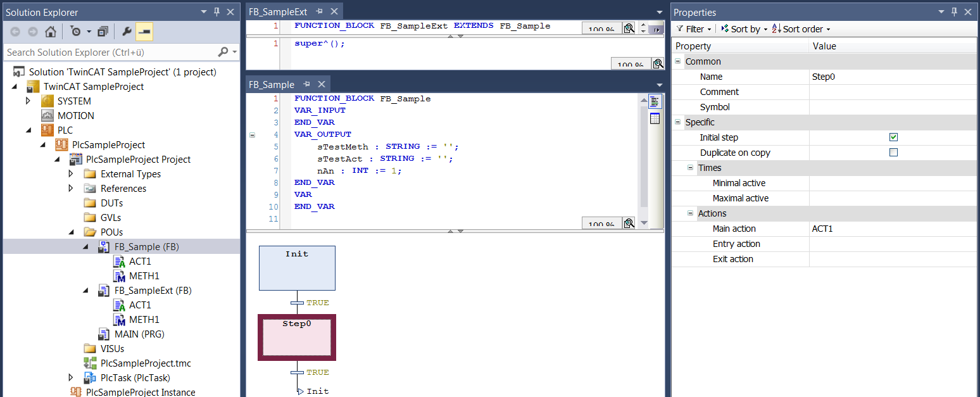The width and height of the screenshot is (980, 397).
Task: Open Solution Explorer window options dropdown arrow
Action: tap(204, 12)
